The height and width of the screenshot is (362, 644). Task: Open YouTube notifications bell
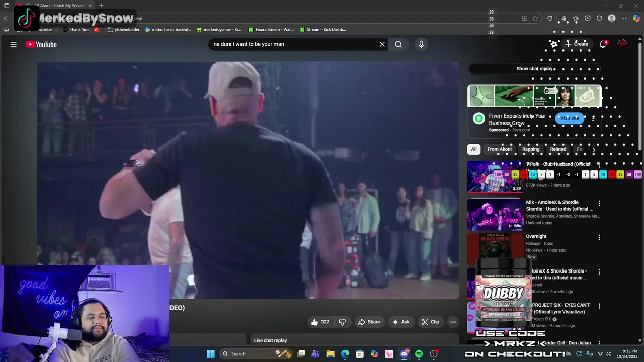point(603,44)
